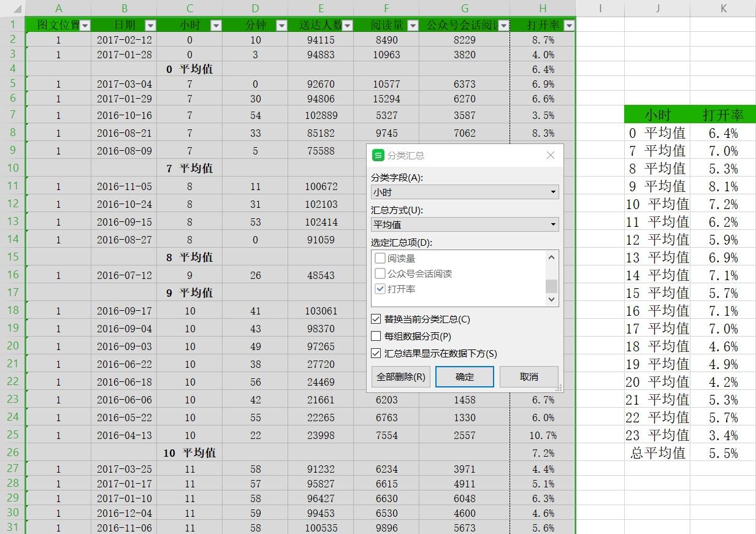Expand the 分类字段 dropdown showing 小时
756x534 pixels.
pyautogui.click(x=465, y=192)
